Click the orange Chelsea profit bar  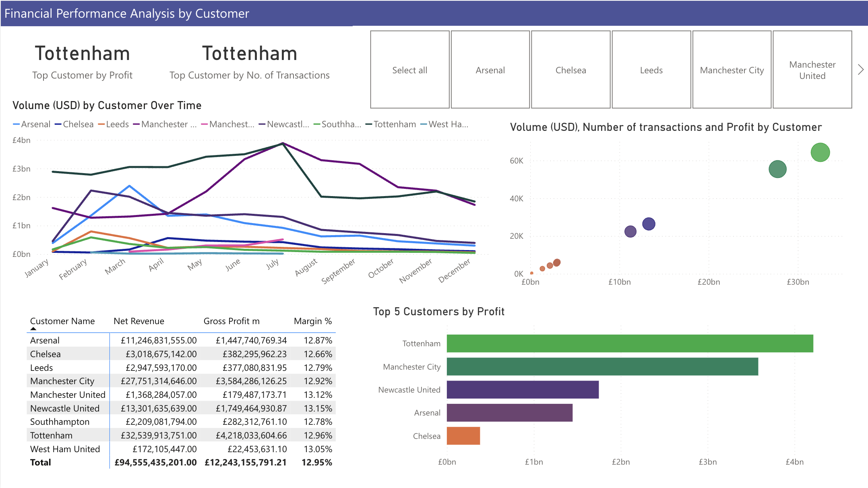(x=463, y=436)
